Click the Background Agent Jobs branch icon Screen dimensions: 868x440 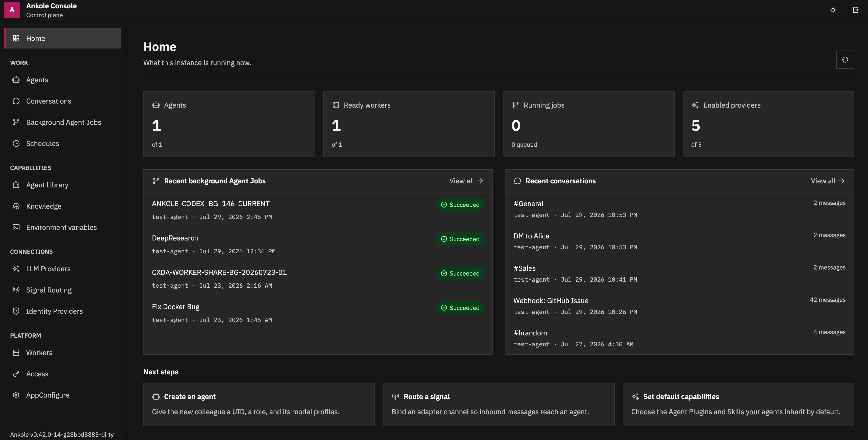(x=16, y=123)
